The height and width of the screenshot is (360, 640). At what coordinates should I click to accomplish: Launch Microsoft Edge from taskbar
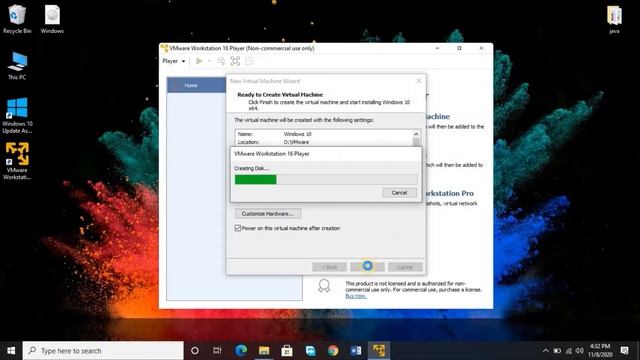point(241,351)
